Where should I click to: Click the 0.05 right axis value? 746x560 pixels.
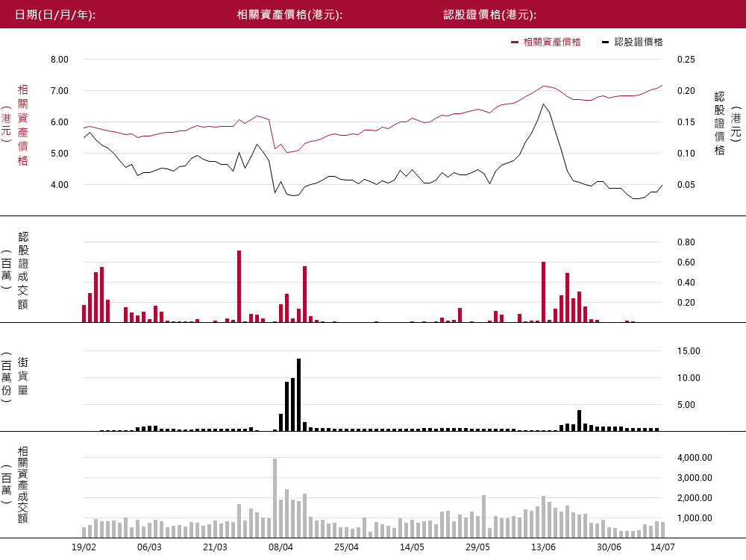pyautogui.click(x=686, y=185)
